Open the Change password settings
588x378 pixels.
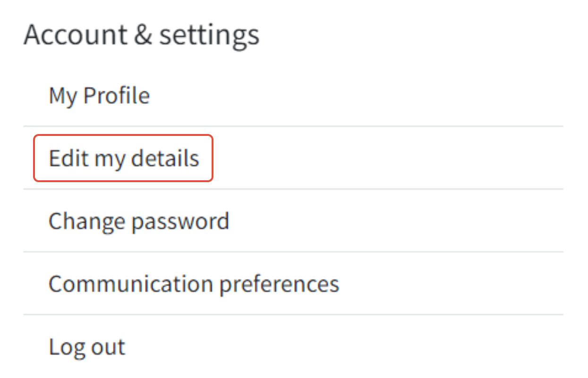pyautogui.click(x=139, y=221)
